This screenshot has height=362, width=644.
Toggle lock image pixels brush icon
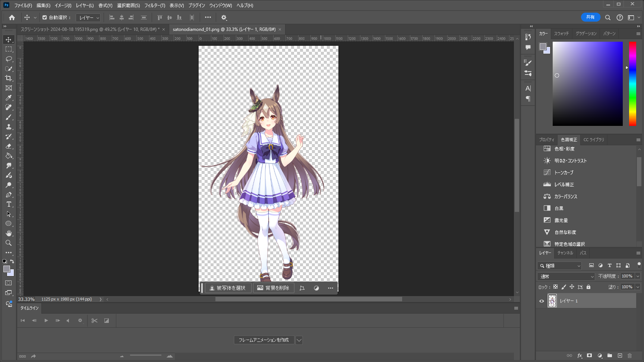coord(563,287)
